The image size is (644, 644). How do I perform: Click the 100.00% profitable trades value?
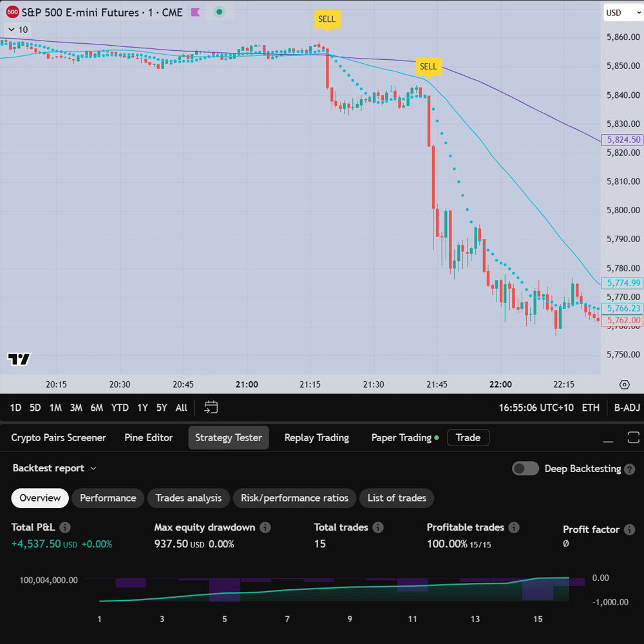point(447,544)
